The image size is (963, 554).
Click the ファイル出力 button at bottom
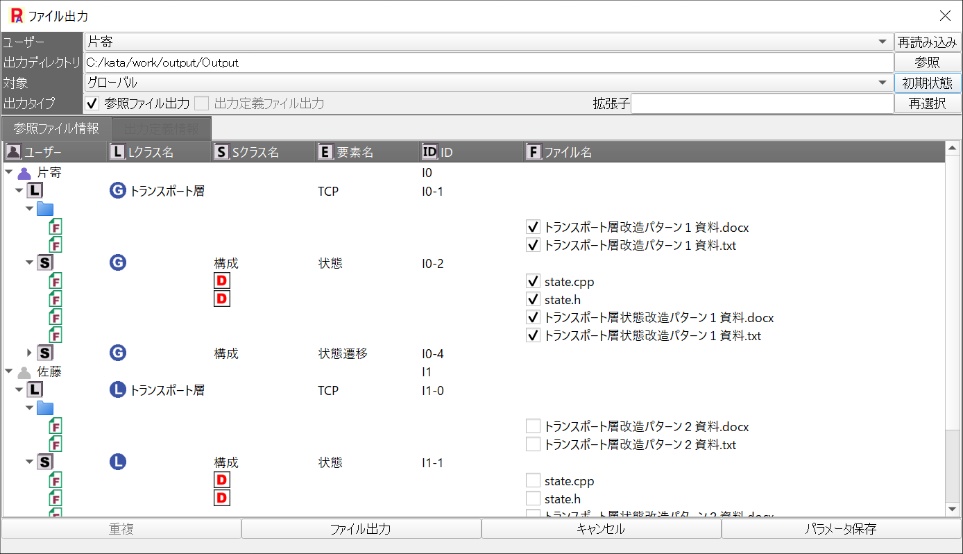pyautogui.click(x=361, y=529)
